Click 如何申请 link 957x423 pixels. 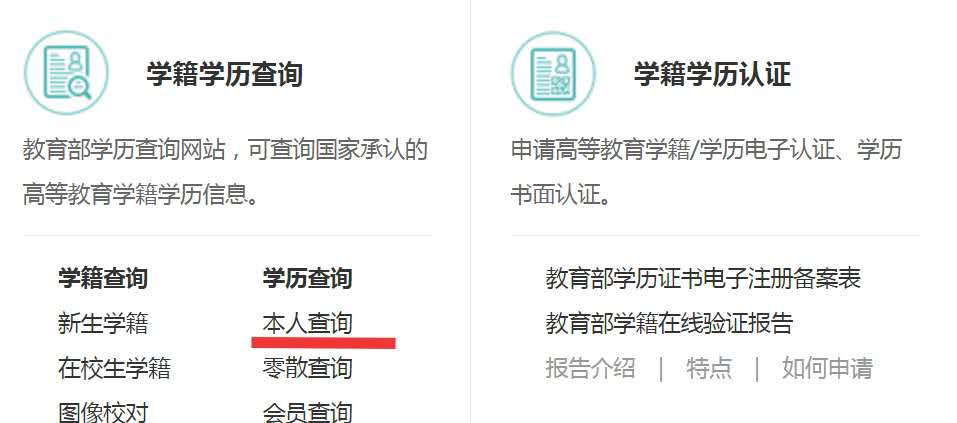[828, 368]
